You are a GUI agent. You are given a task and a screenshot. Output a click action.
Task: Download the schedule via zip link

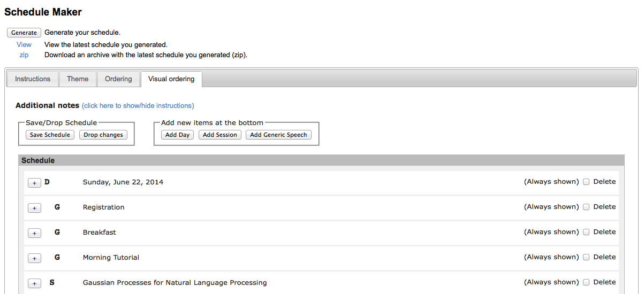pyautogui.click(x=24, y=55)
